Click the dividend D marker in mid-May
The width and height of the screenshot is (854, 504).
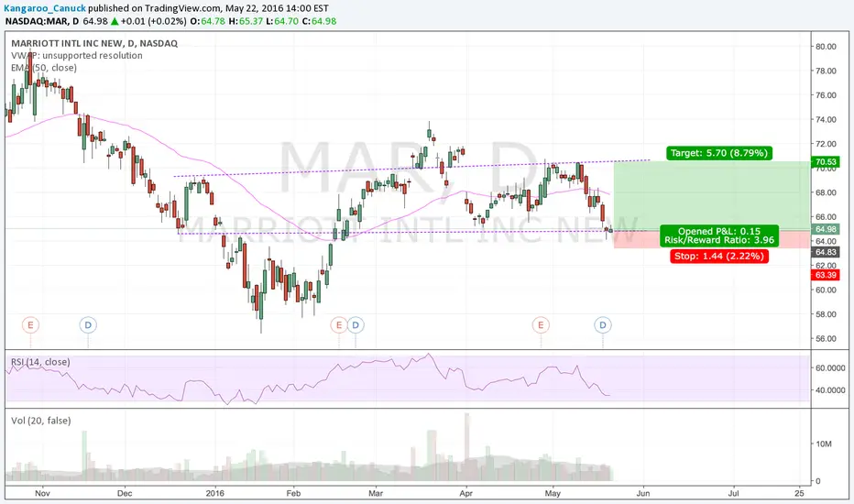click(x=603, y=325)
